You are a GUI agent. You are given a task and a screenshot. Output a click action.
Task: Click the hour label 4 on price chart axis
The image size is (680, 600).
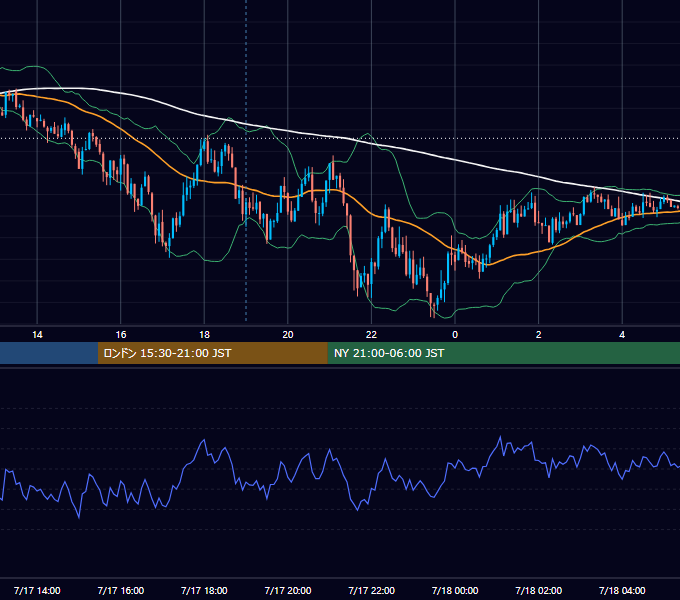622,335
